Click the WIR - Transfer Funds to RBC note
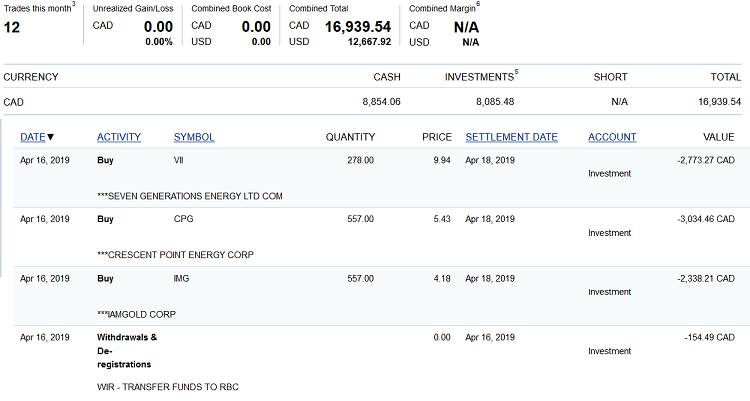 167,387
